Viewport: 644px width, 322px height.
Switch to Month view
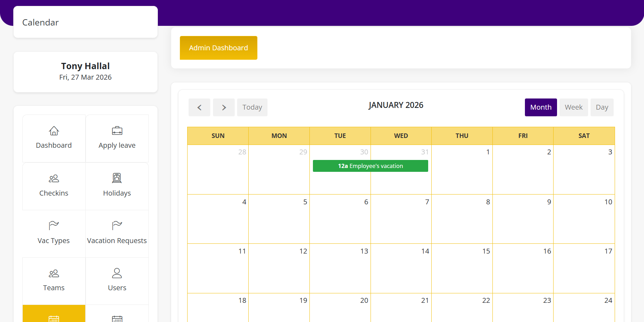[541, 108]
